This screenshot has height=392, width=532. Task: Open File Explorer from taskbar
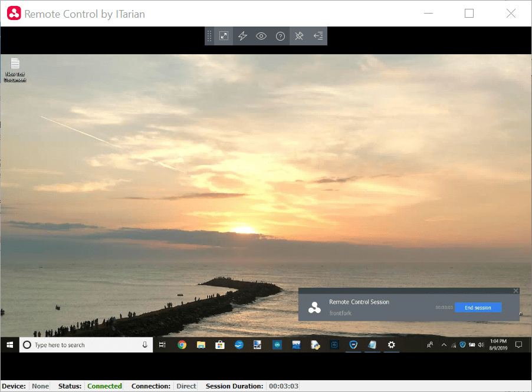201,345
